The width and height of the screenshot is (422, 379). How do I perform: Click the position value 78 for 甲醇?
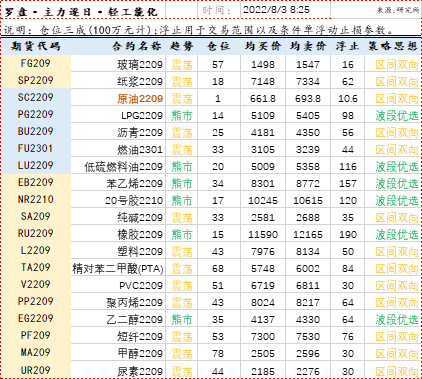coord(218,353)
